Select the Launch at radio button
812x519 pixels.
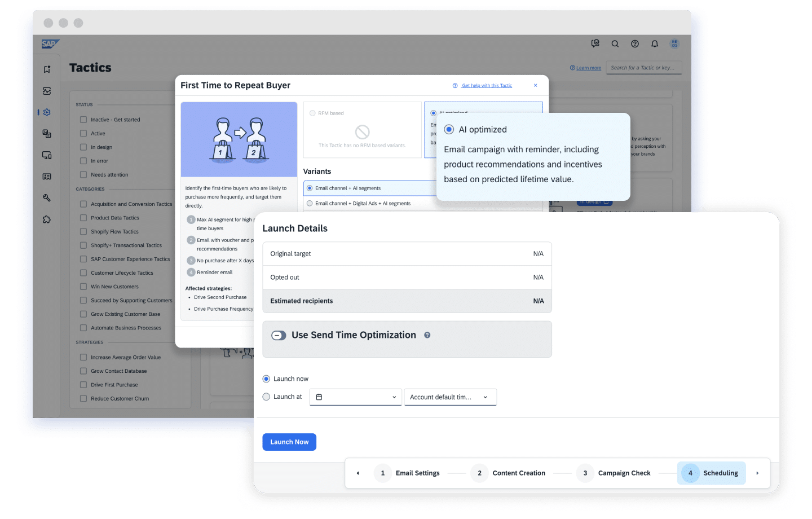click(266, 397)
